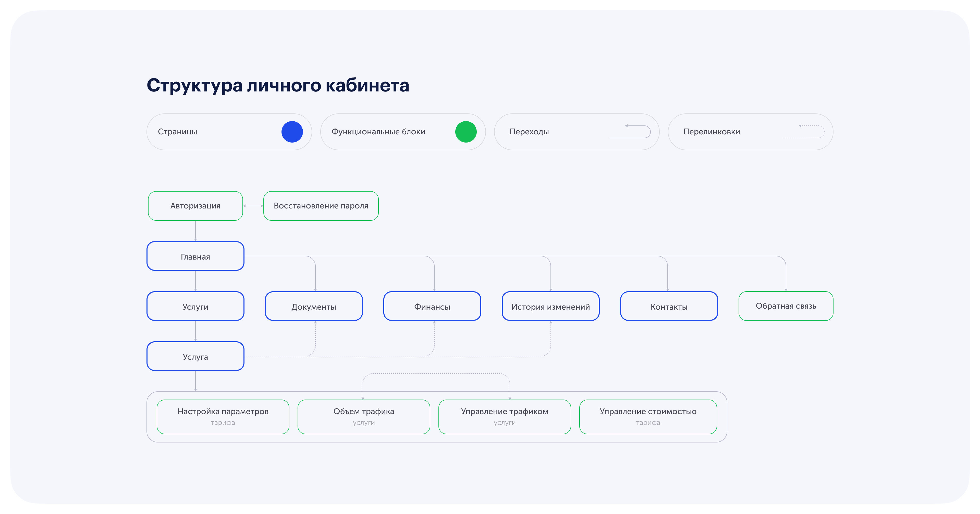This screenshot has height=514, width=980.
Task: Open the Контакты page node
Action: pyautogui.click(x=668, y=307)
